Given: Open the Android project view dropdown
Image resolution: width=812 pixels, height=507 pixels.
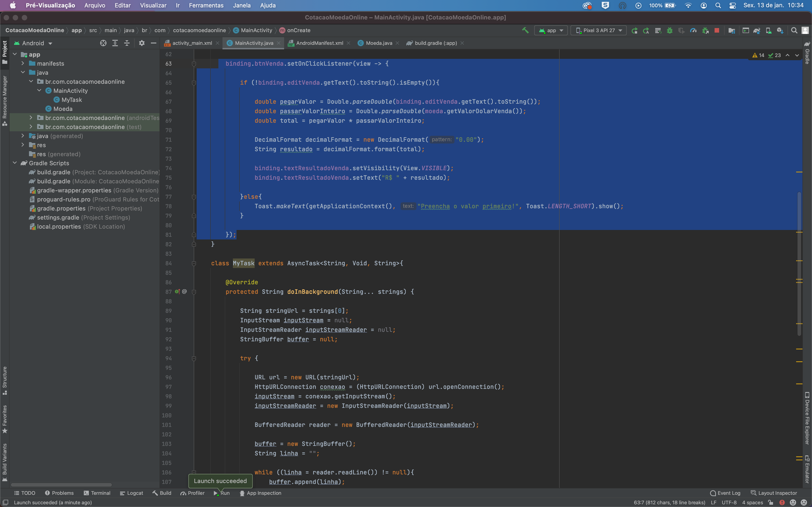Looking at the screenshot, I should click(34, 43).
